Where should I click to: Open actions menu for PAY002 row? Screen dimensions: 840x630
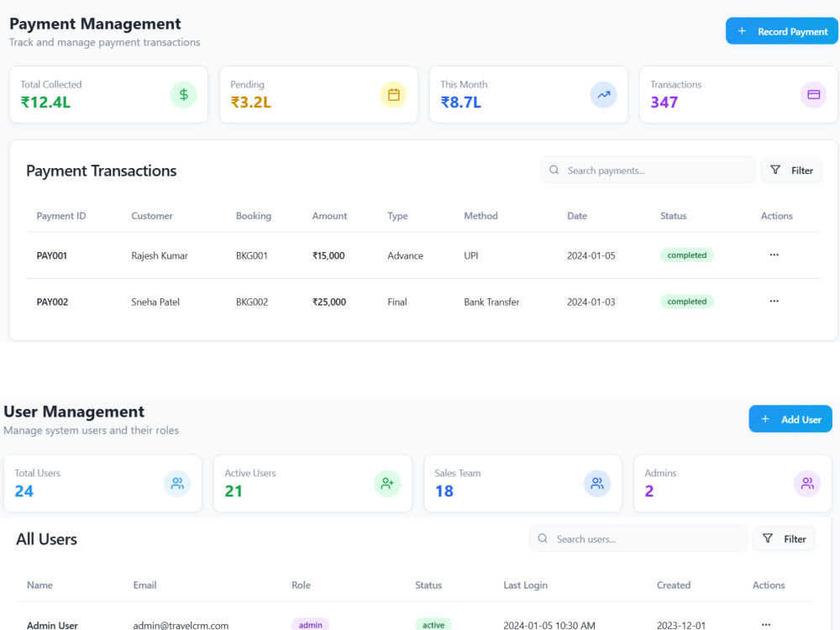coord(774,301)
